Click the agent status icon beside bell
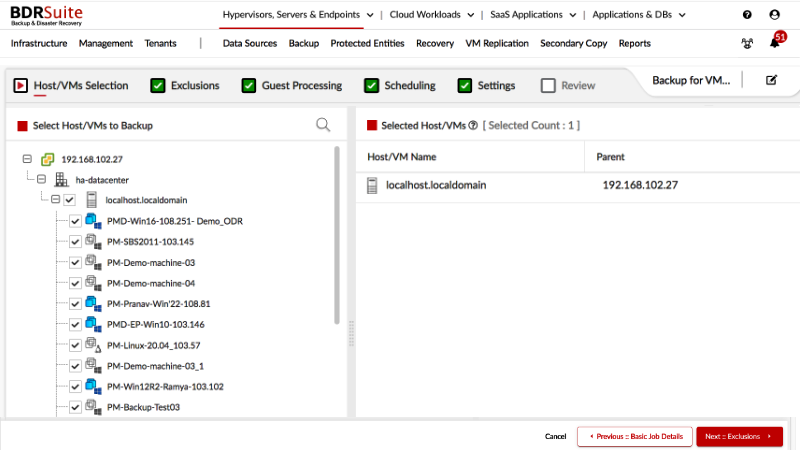This screenshot has width=800, height=450. coord(747,43)
